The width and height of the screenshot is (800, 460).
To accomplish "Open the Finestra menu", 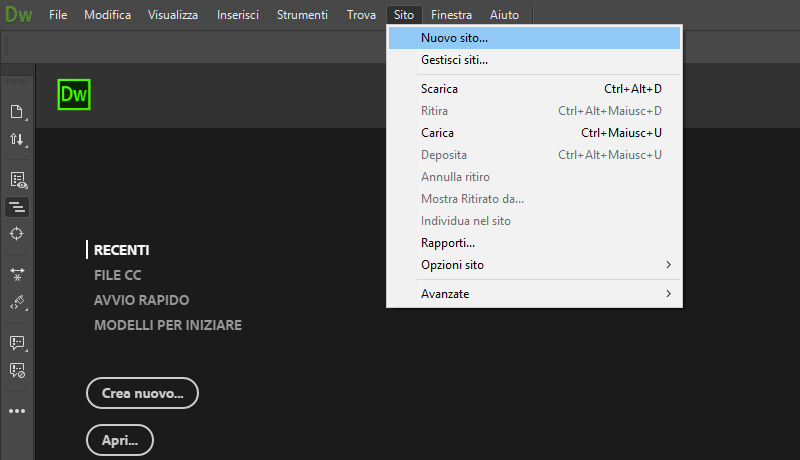I will [451, 15].
